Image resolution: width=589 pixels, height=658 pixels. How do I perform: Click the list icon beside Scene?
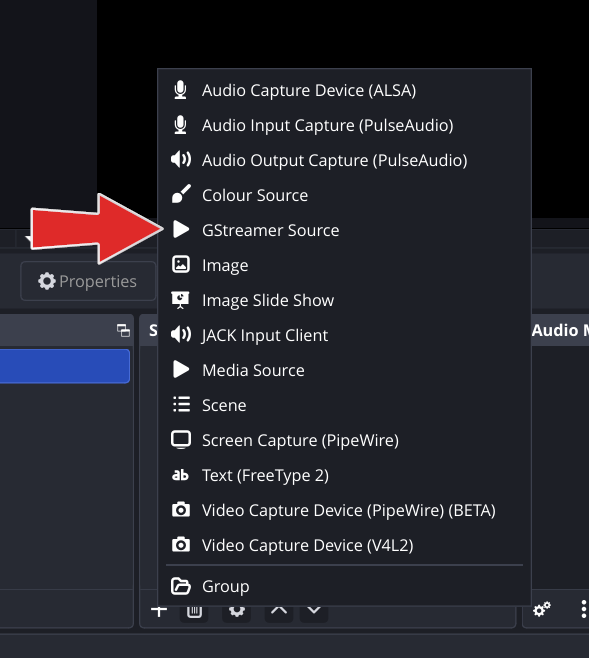(x=181, y=405)
